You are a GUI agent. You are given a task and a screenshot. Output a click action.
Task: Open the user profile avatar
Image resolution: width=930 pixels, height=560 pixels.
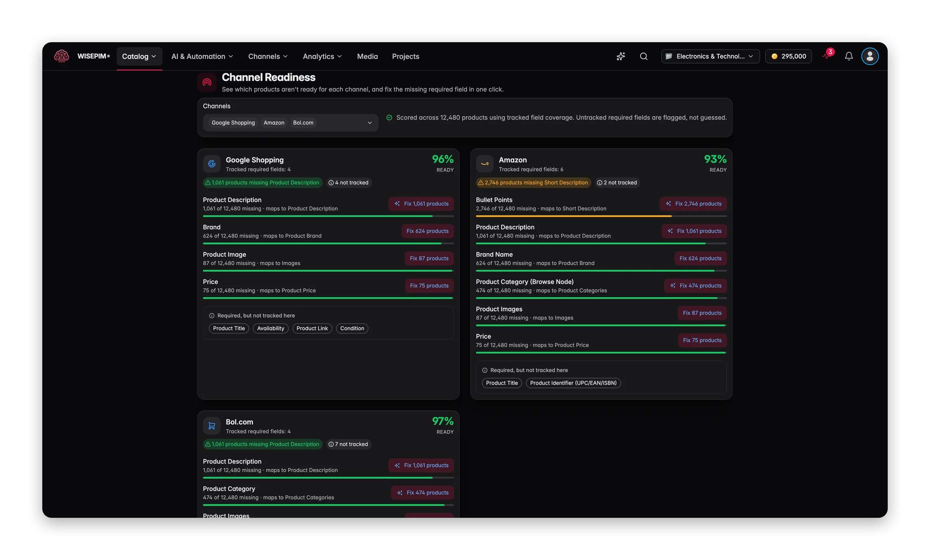point(870,56)
